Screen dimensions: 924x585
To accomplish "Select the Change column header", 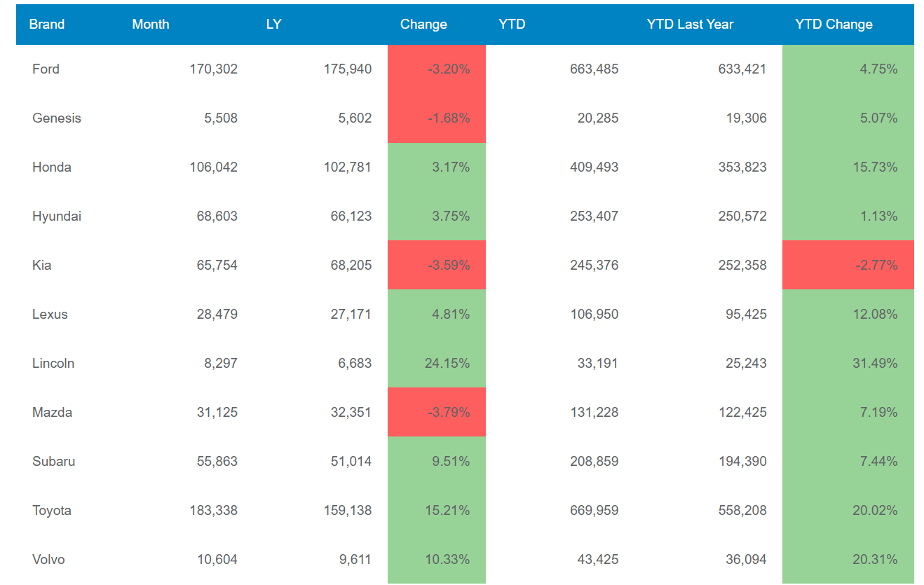I will coord(423,25).
